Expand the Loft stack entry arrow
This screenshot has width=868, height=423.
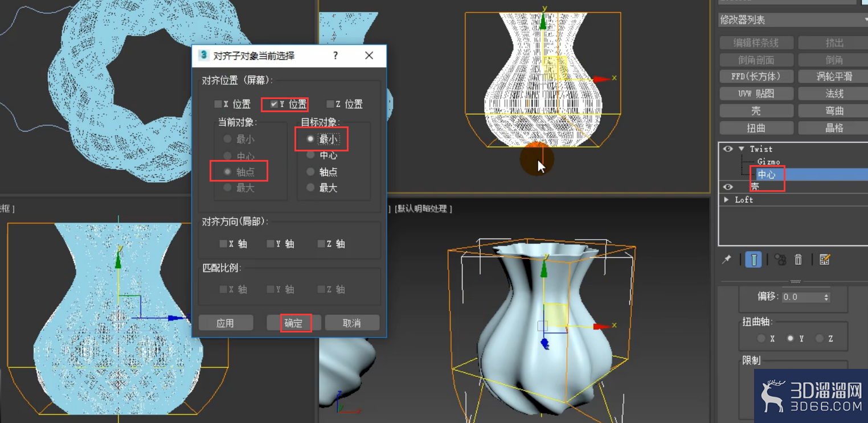coord(727,200)
